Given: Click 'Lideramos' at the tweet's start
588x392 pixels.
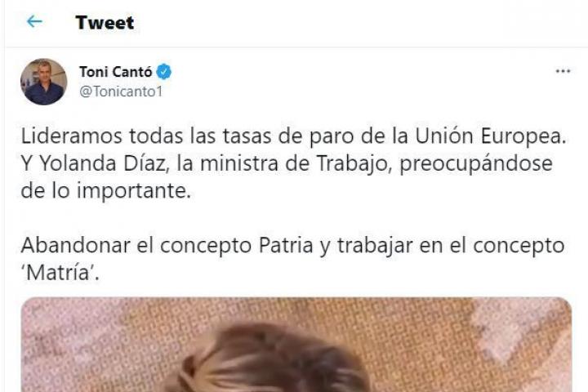Looking at the screenshot, I should [x=72, y=136].
